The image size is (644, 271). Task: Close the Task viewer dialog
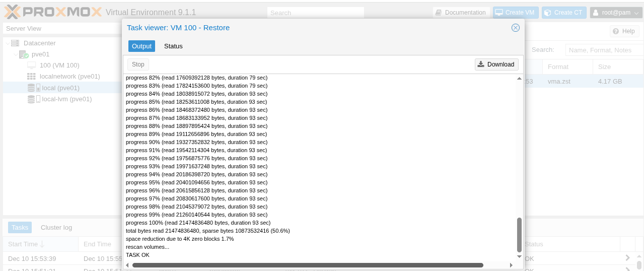(515, 28)
